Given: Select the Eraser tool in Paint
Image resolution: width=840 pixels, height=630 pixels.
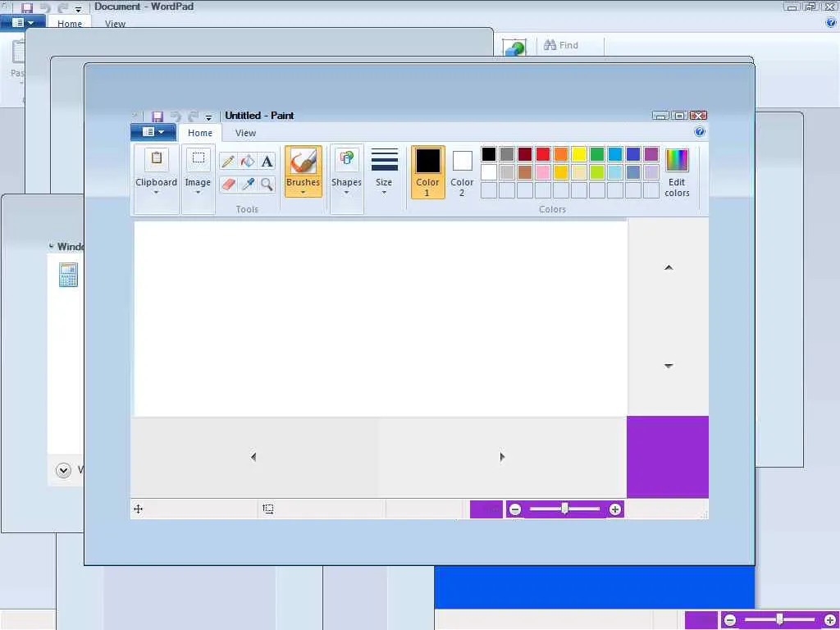Looking at the screenshot, I should (x=228, y=185).
